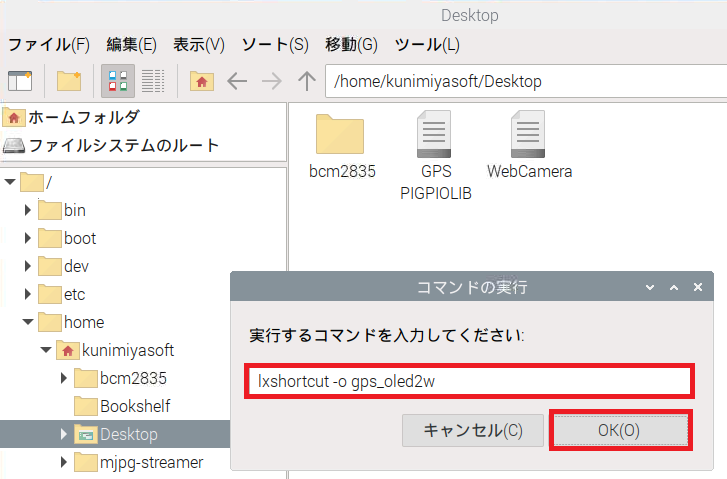Close the コマンドの実行 dialog
The width and height of the screenshot is (727, 479).
point(698,287)
